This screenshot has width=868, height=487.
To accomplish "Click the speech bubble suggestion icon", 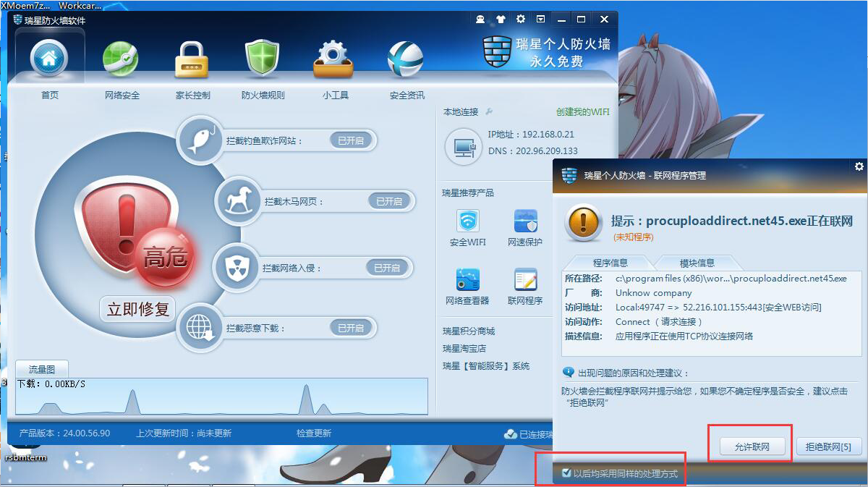I will tap(569, 372).
